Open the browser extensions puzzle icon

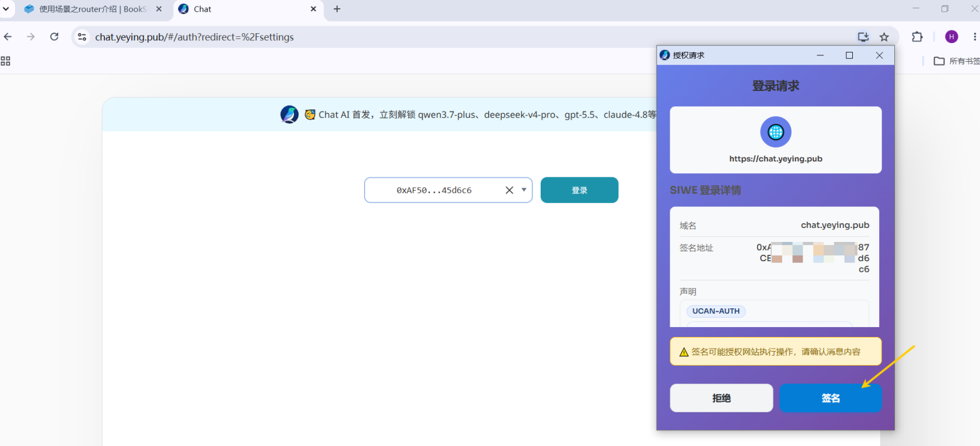click(917, 37)
